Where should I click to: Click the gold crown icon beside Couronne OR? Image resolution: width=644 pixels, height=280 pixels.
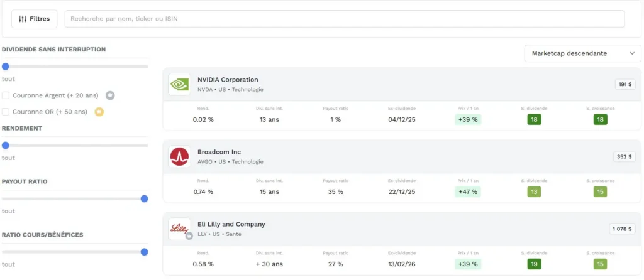click(99, 112)
